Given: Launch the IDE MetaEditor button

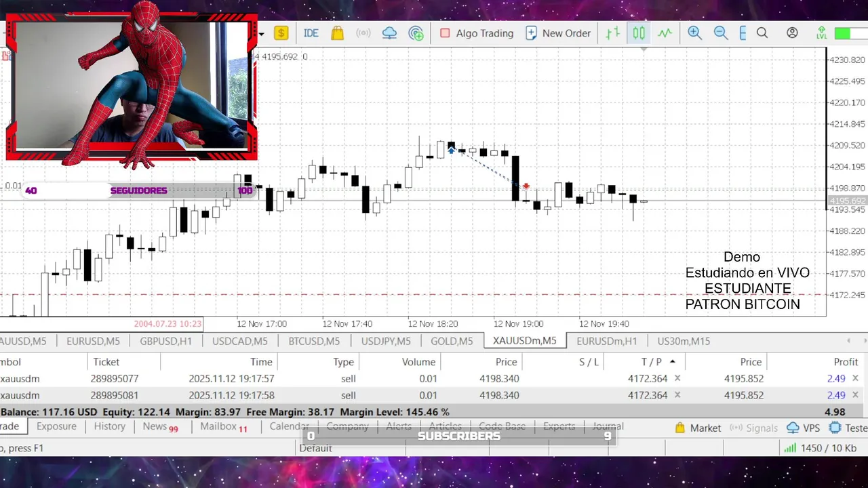Looking at the screenshot, I should pos(311,33).
